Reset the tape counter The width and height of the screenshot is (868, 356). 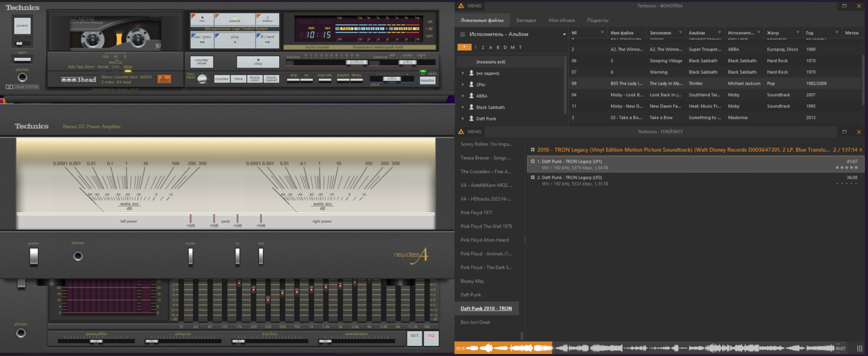(x=202, y=62)
